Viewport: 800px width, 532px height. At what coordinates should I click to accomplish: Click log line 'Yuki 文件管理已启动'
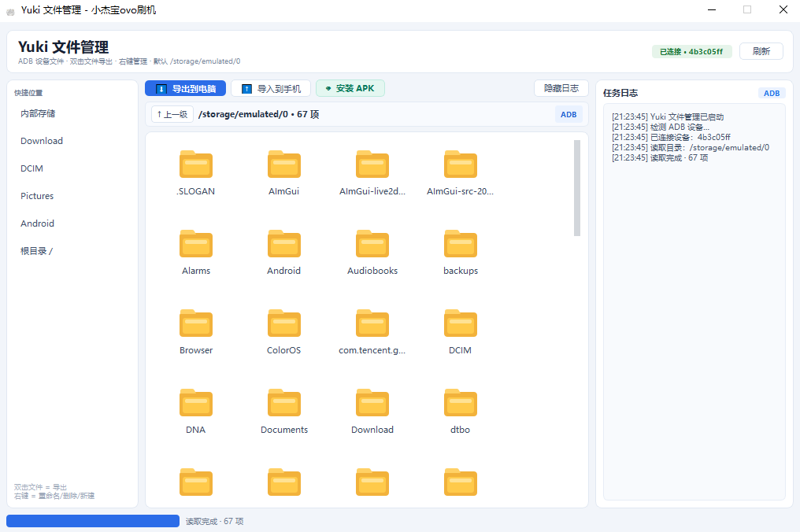[668, 116]
